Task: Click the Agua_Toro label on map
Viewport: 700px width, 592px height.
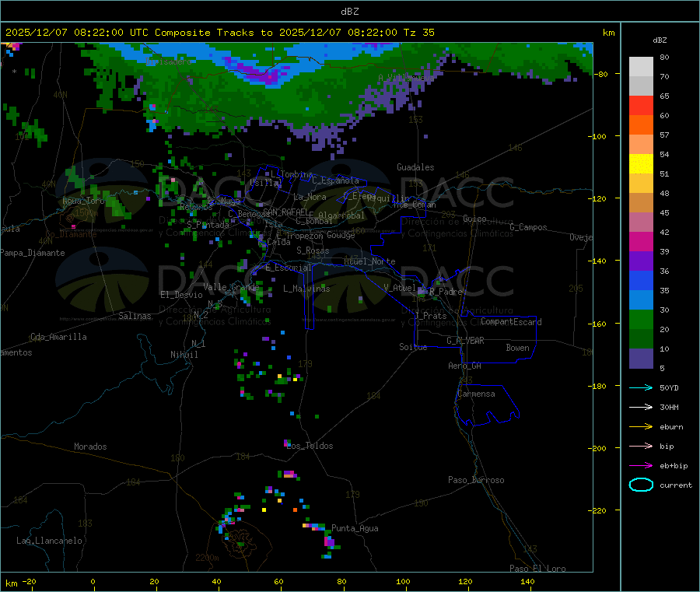Action: (83, 201)
